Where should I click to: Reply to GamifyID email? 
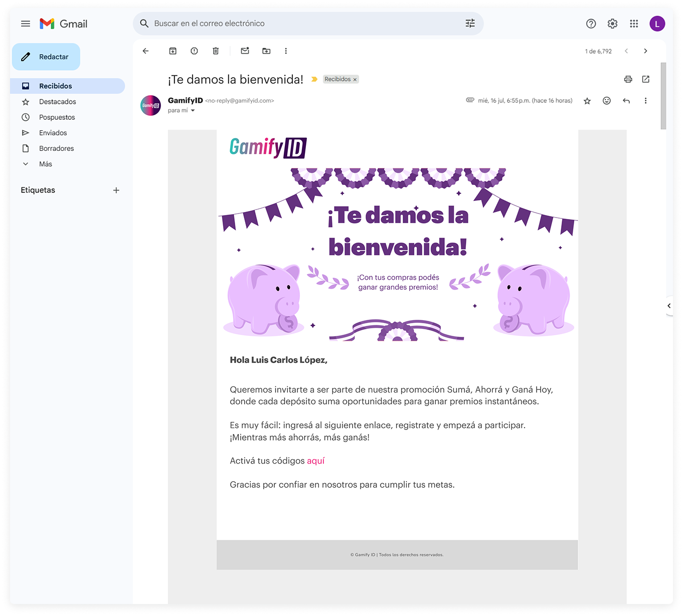coord(626,101)
